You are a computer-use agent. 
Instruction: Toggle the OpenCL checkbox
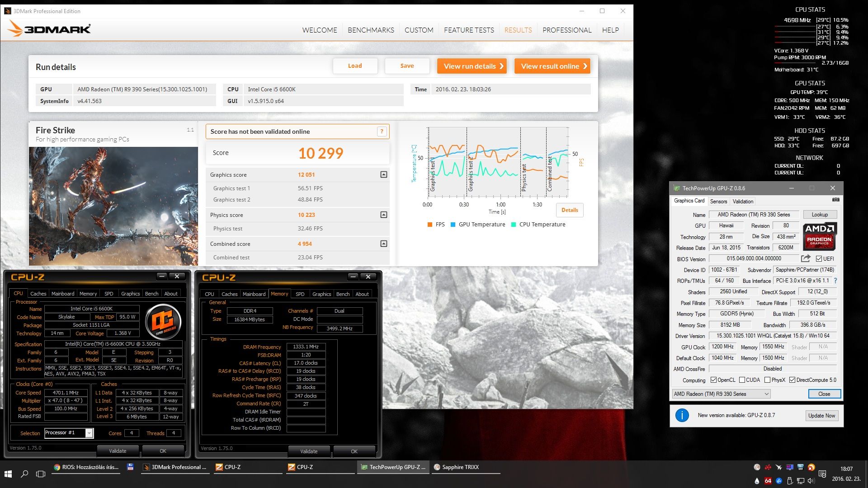pos(713,380)
